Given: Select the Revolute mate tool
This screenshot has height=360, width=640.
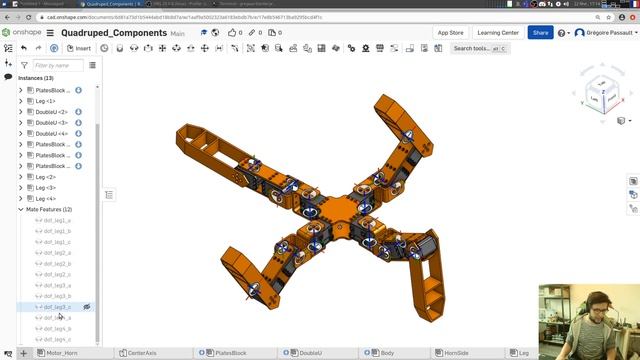Looking at the screenshot, I should (x=134, y=48).
